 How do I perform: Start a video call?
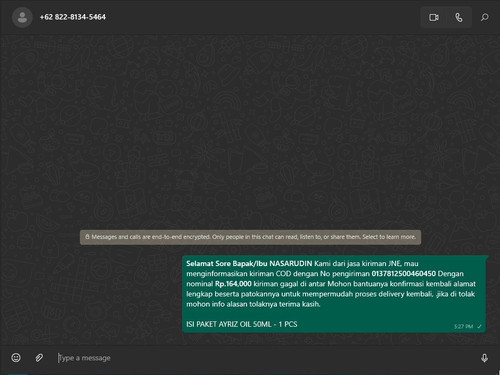(433, 17)
